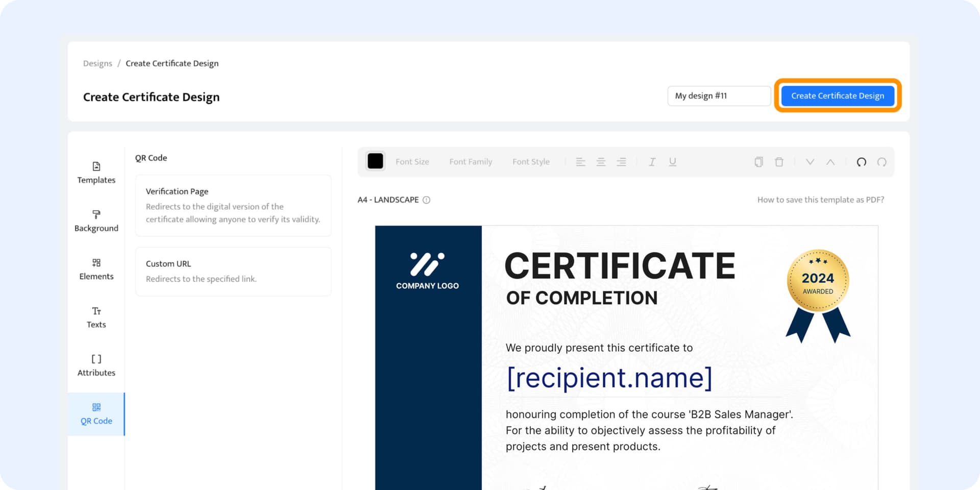The image size is (980, 490).
Task: Click the align center icon
Action: [x=601, y=162]
